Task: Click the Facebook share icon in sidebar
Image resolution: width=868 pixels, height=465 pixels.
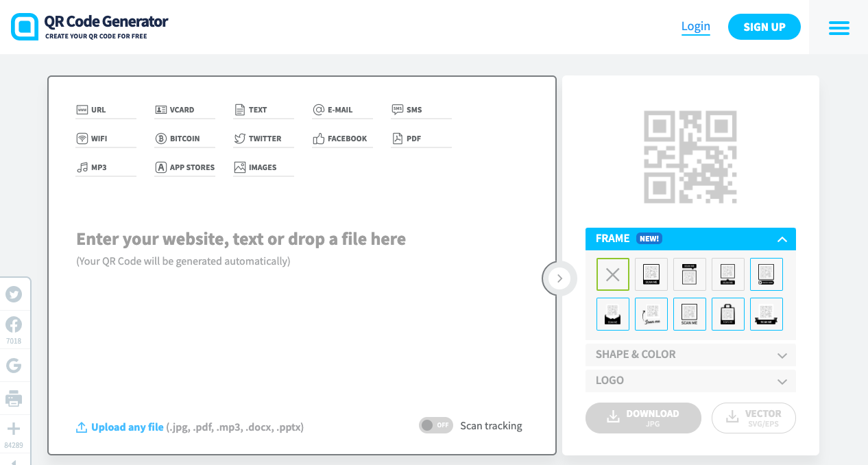Action: pyautogui.click(x=14, y=324)
